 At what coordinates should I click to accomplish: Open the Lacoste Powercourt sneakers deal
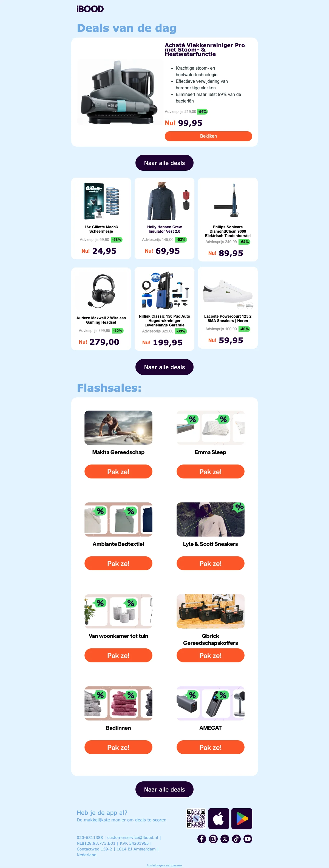(228, 308)
